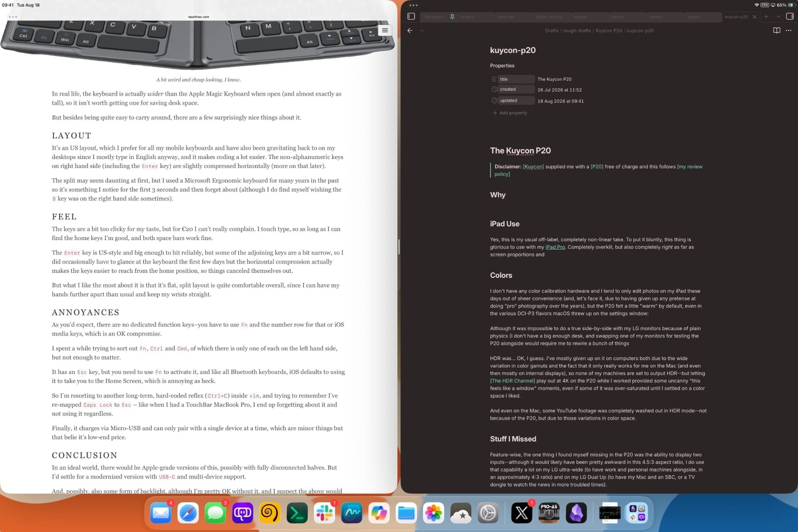This screenshot has height=532, width=798.
Task: Fold the 'Colors' heading
Action: pos(501,275)
